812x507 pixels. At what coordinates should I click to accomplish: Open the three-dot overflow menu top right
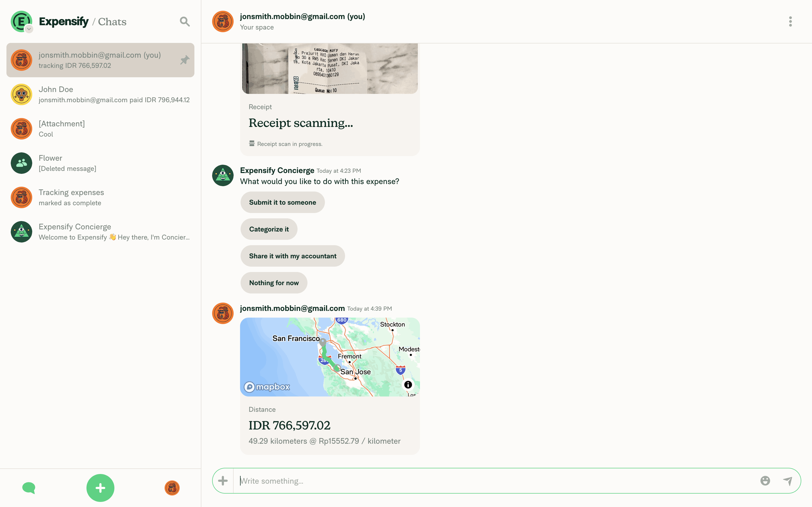[x=791, y=21]
